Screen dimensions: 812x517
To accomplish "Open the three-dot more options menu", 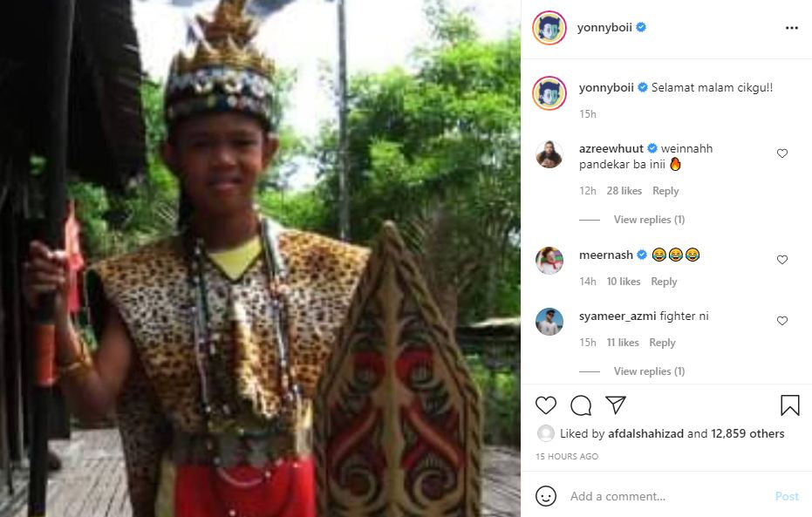I will click(792, 28).
